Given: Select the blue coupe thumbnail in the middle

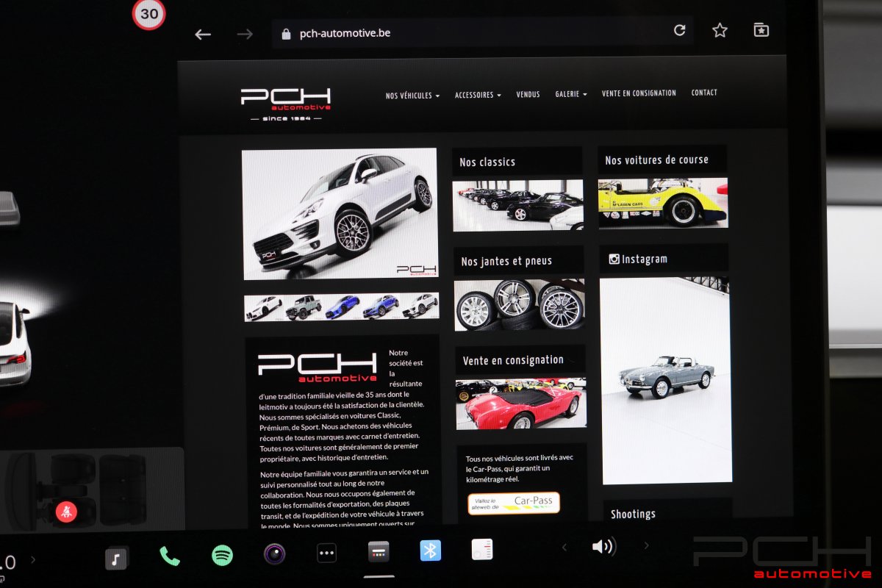Looking at the screenshot, I should point(343,306).
